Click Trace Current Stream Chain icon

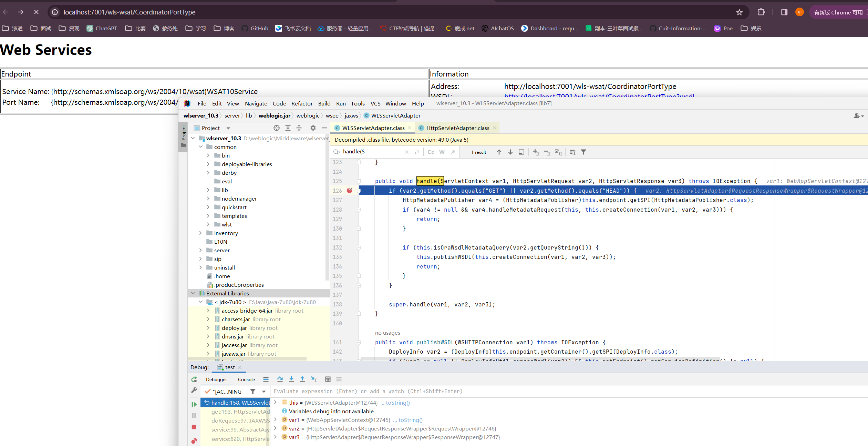tap(339, 379)
